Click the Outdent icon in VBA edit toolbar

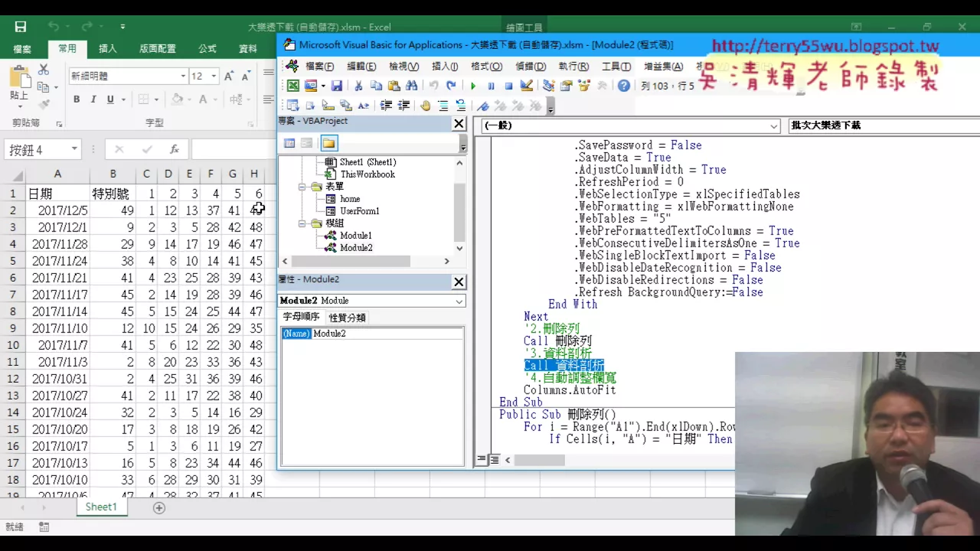pyautogui.click(x=403, y=106)
